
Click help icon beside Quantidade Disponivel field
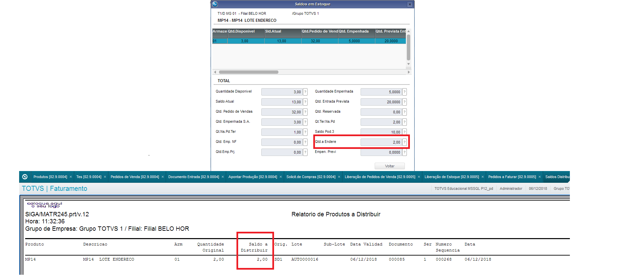(x=305, y=92)
